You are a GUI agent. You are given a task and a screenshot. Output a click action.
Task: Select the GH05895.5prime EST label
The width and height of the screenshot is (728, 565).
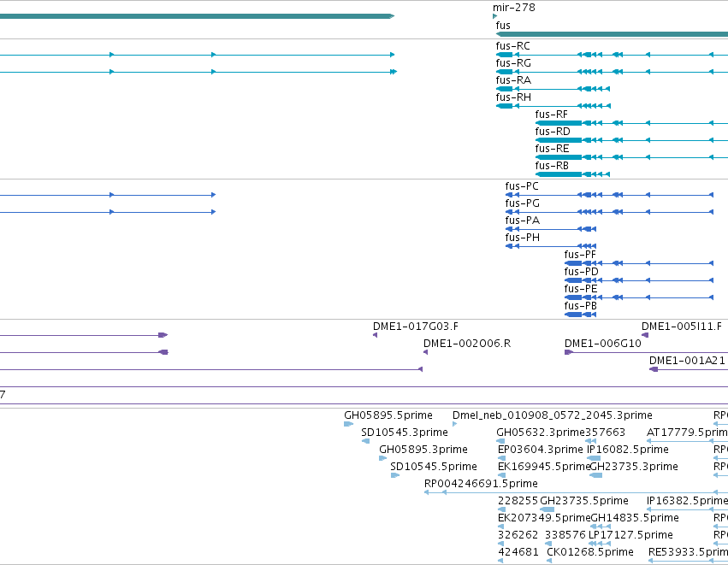coord(388,415)
